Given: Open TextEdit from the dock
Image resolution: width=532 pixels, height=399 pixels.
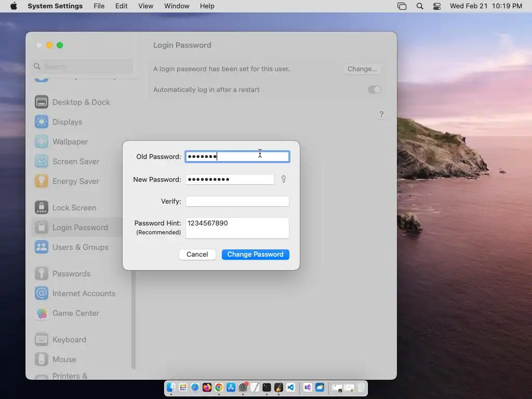Looking at the screenshot, I should (x=255, y=388).
